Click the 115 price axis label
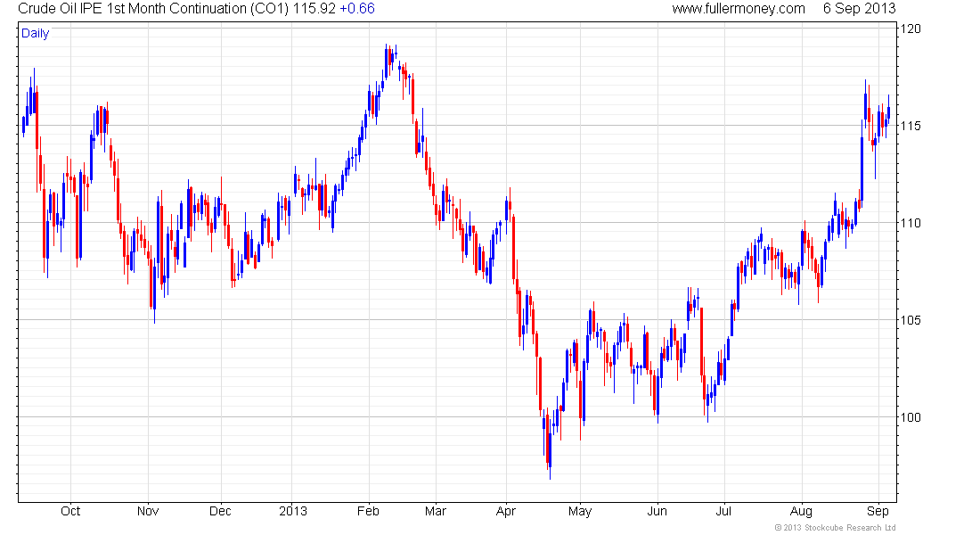 pyautogui.click(x=910, y=126)
